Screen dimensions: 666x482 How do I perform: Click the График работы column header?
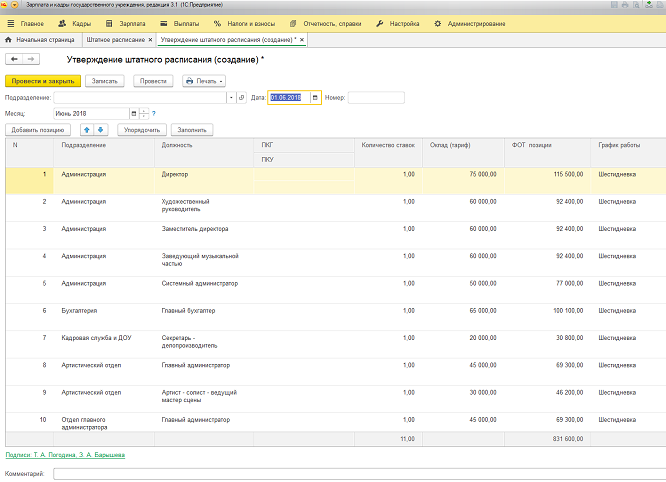(x=628, y=152)
